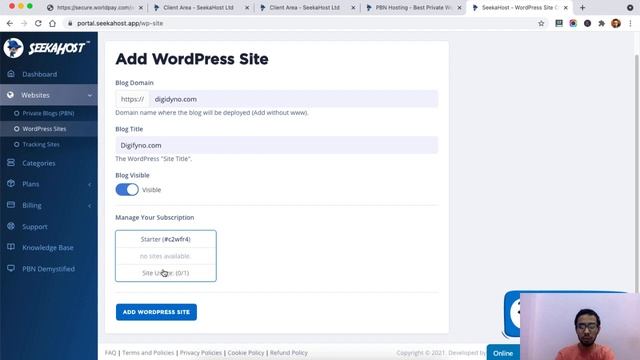Click the Blog Domain input field
Viewport: 640px width, 360px height.
click(x=293, y=99)
